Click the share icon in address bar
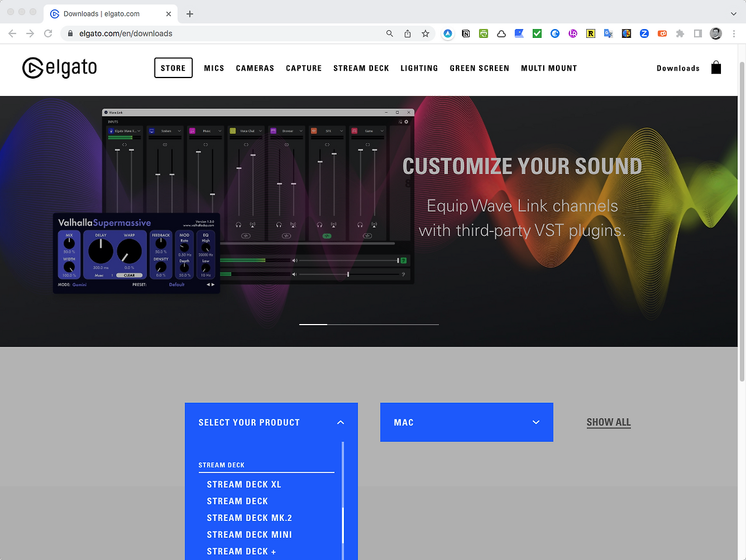Screen dimensions: 746x560 coord(407,34)
